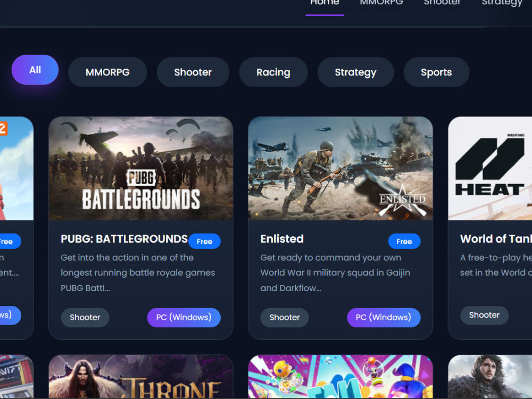The height and width of the screenshot is (399, 532).
Task: Click the Enlisted game title
Action: click(x=282, y=239)
